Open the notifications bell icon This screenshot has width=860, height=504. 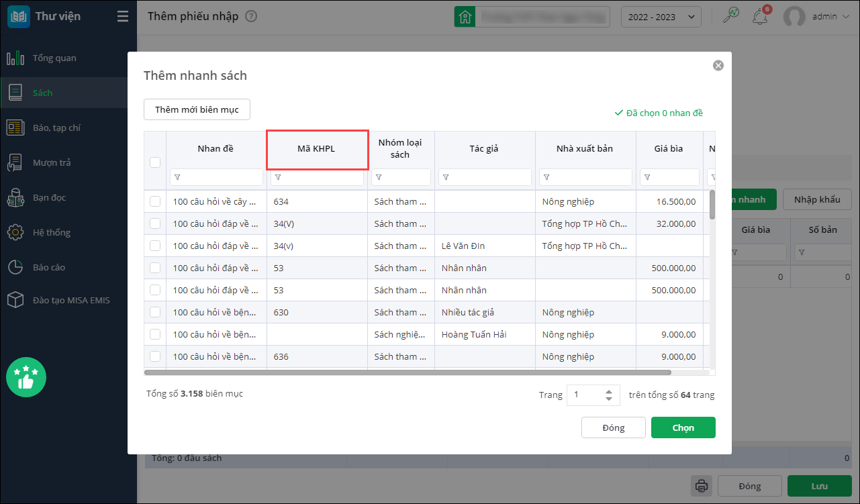pos(761,17)
